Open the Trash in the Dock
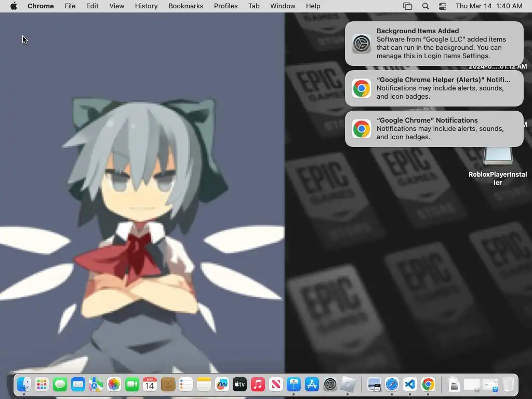The width and height of the screenshot is (532, 399). pyautogui.click(x=508, y=384)
